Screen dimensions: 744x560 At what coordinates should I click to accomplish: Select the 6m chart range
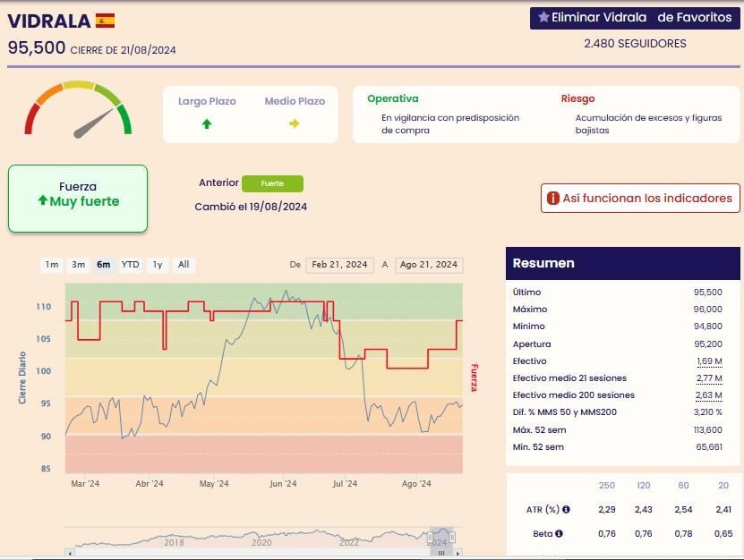coord(104,265)
